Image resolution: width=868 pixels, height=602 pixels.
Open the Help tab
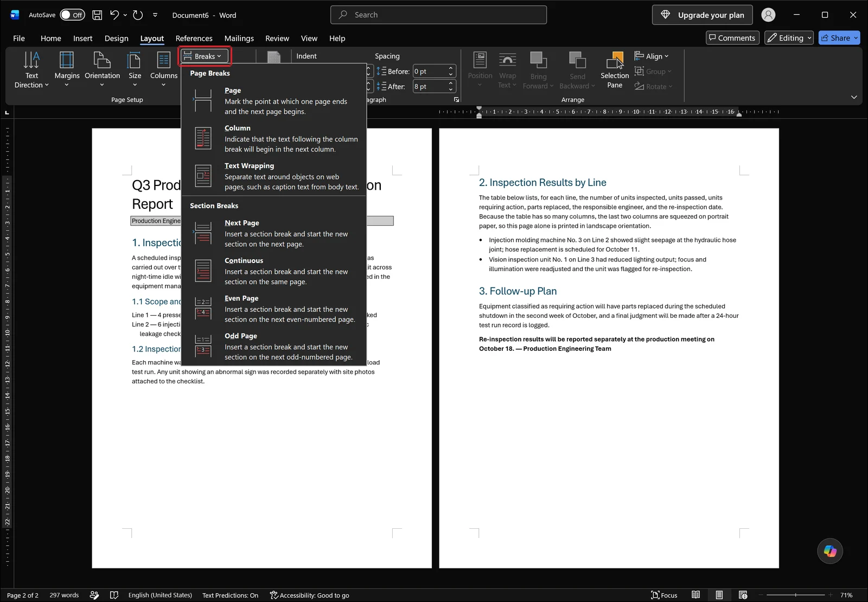(337, 39)
